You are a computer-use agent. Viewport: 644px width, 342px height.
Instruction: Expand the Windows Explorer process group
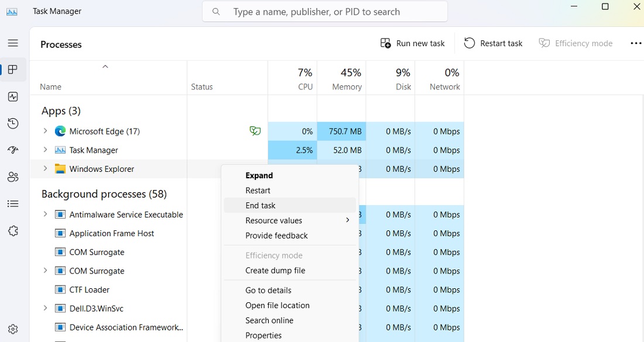coord(46,169)
